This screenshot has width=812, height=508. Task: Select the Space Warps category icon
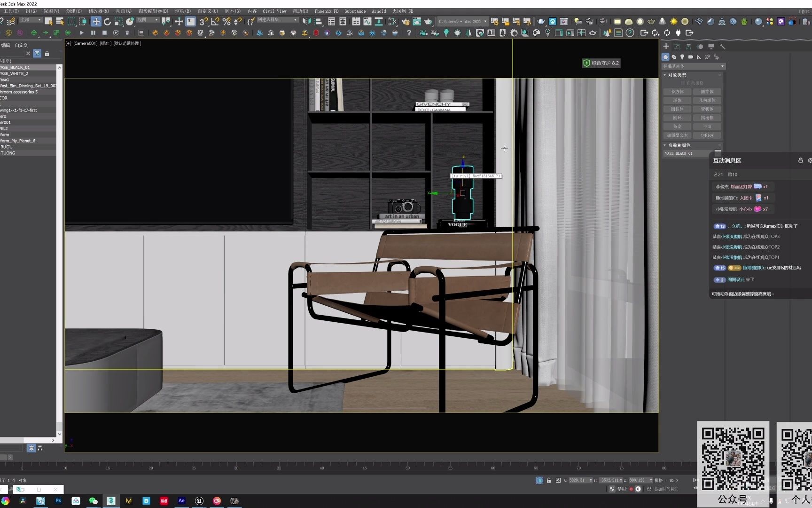[708, 57]
